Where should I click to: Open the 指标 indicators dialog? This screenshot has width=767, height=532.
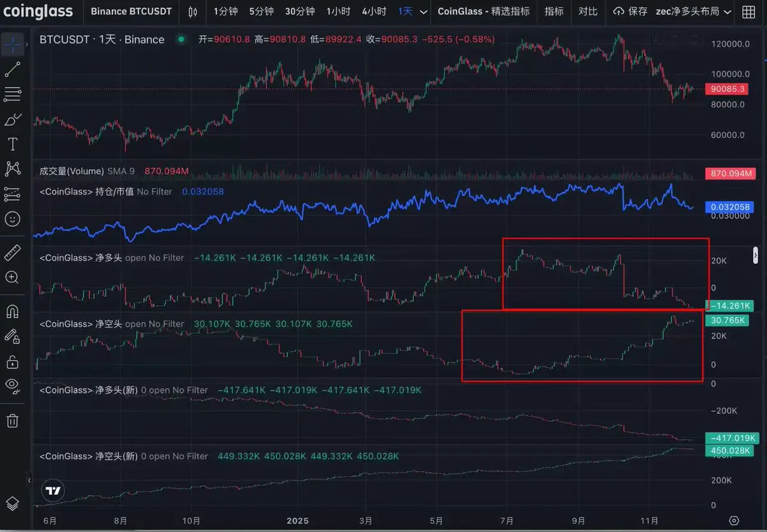554,11
